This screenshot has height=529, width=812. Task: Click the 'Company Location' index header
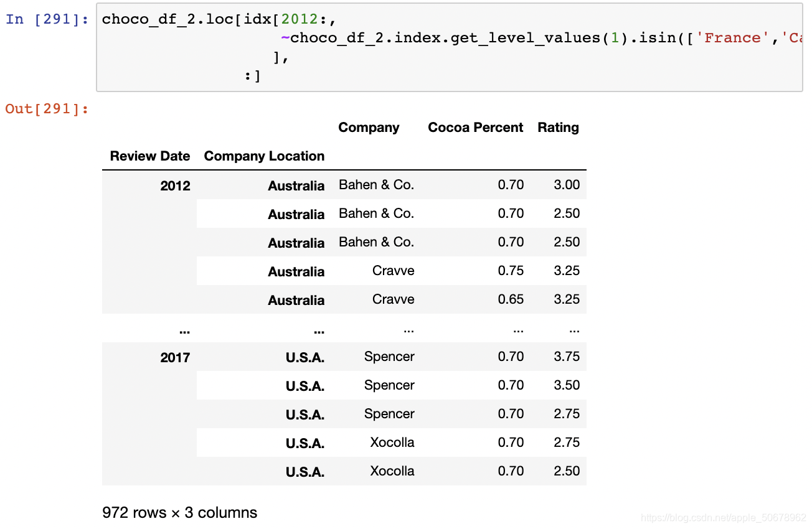[x=264, y=156]
